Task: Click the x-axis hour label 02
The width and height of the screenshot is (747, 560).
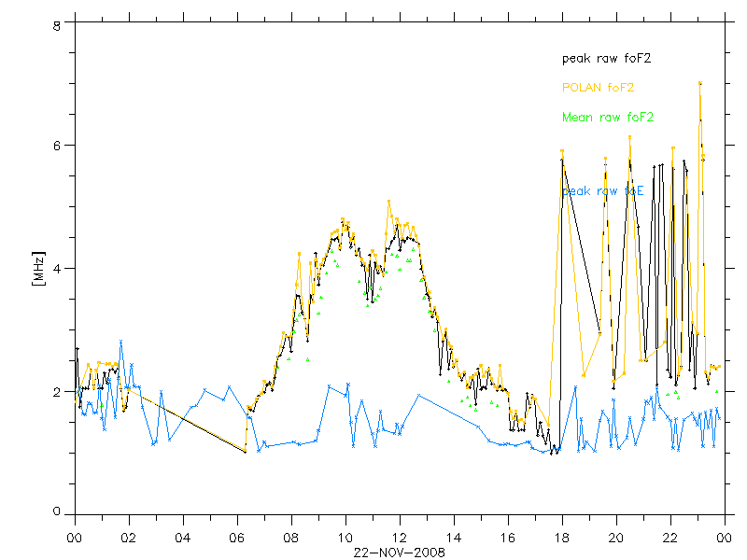Action: point(128,539)
